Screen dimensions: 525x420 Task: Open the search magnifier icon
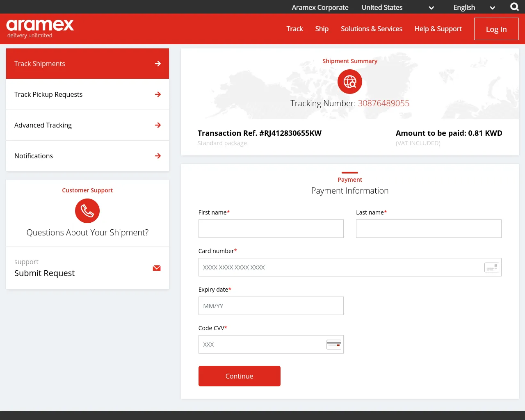[514, 7]
